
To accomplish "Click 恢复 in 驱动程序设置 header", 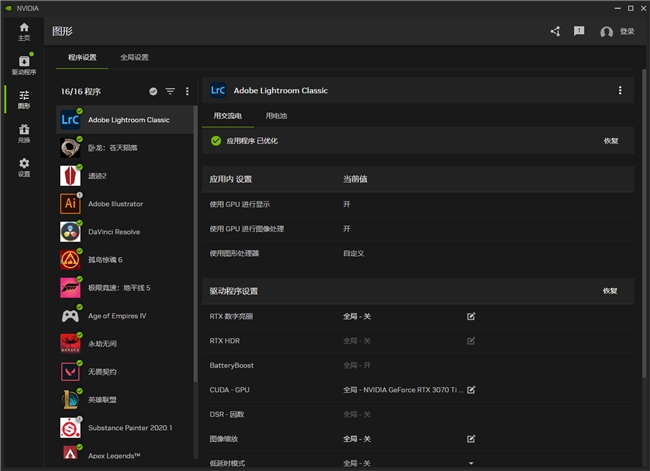I will 610,291.
